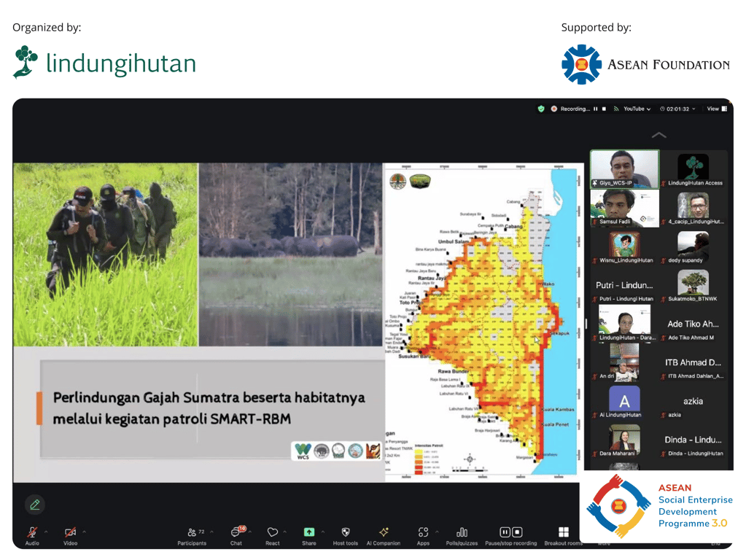The height and width of the screenshot is (560, 746).
Task: Expand the Participants options caret
Action: pos(211,532)
